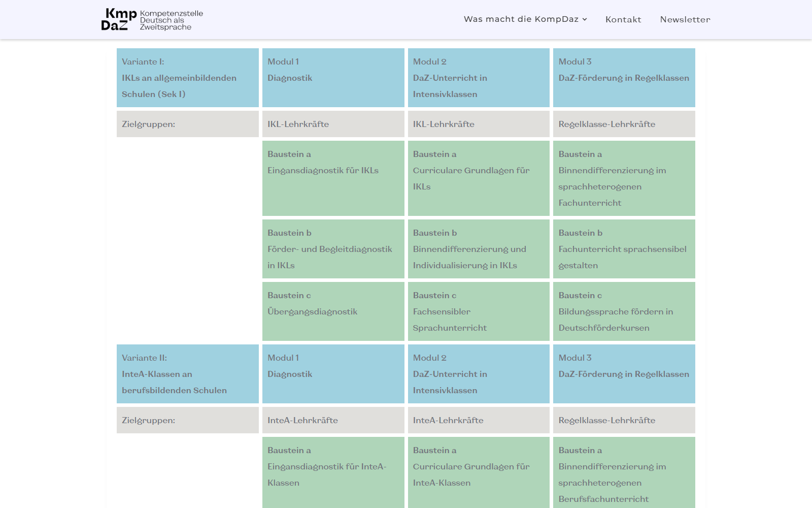Expand the 'Was macht die KompDaz' menu

[525, 19]
